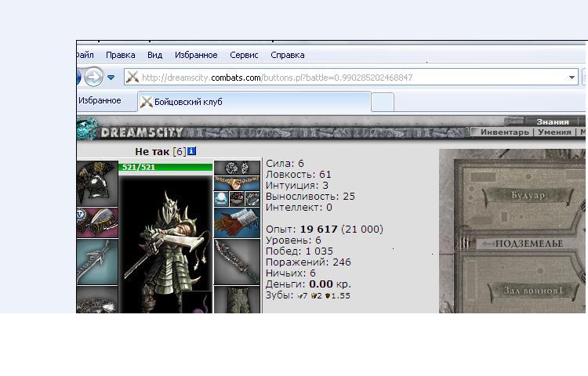588x376 pixels.
Task: Open the Умения section
Action: [x=554, y=132]
